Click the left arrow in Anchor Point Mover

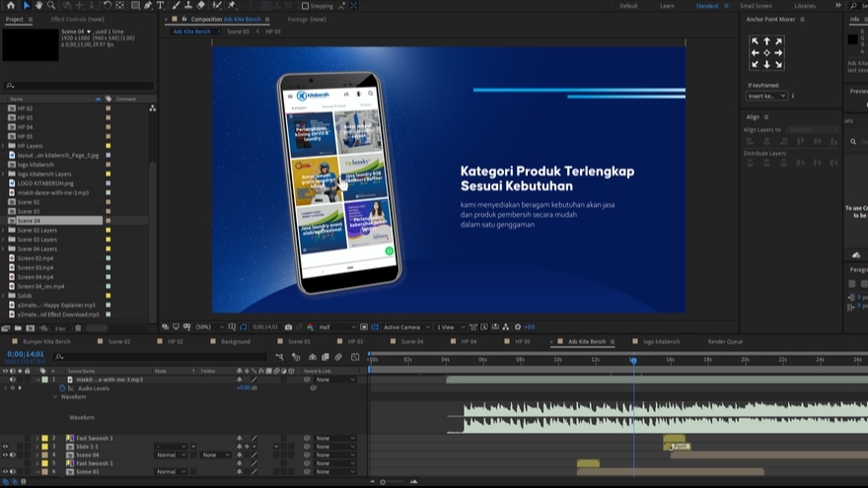point(755,53)
